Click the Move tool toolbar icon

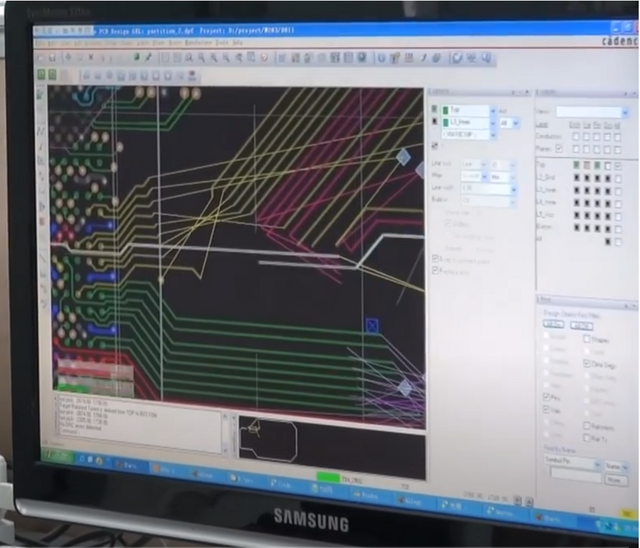(x=68, y=58)
